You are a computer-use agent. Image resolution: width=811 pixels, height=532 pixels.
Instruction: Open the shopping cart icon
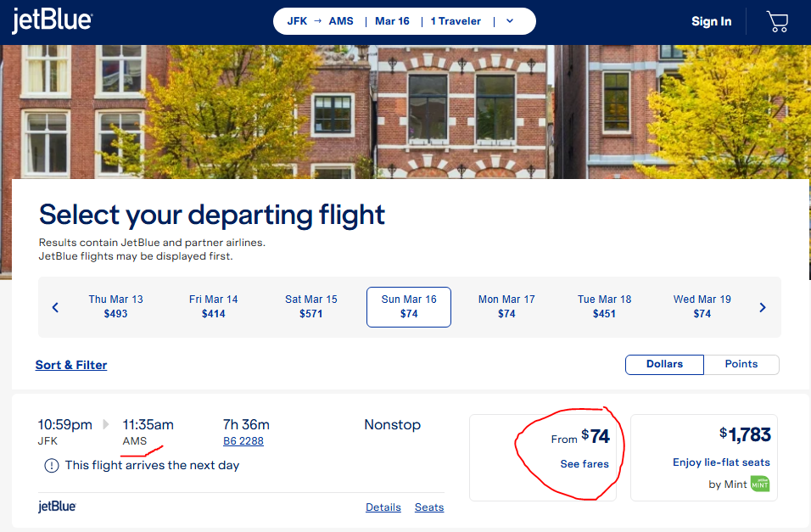point(777,22)
